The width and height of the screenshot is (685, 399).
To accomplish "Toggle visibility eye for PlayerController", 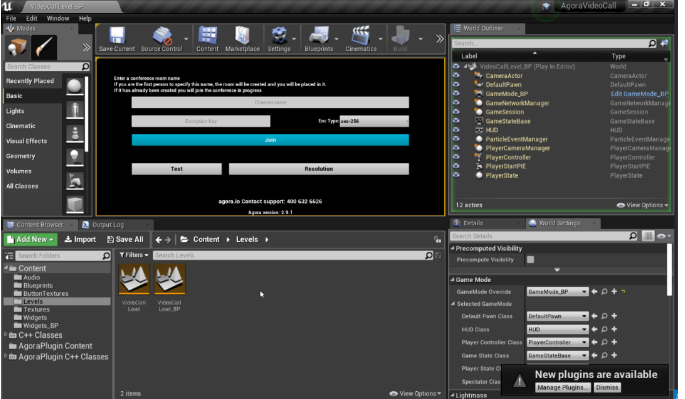I will tap(456, 157).
